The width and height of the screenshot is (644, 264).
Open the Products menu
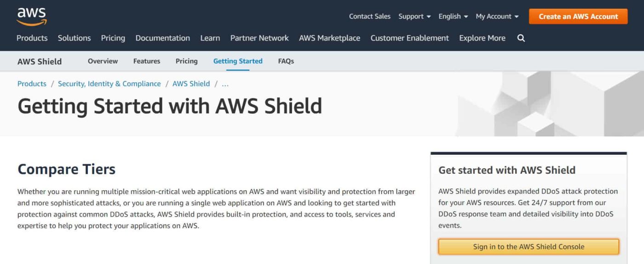[x=32, y=38]
